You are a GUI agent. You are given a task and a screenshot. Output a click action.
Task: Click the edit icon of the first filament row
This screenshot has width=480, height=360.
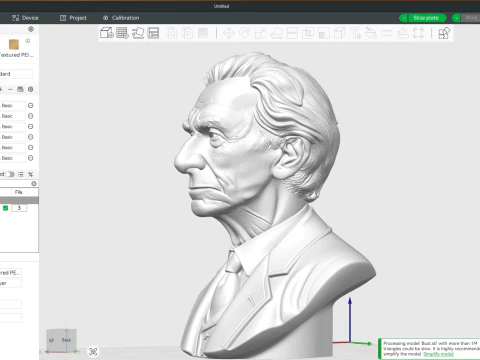click(x=31, y=105)
